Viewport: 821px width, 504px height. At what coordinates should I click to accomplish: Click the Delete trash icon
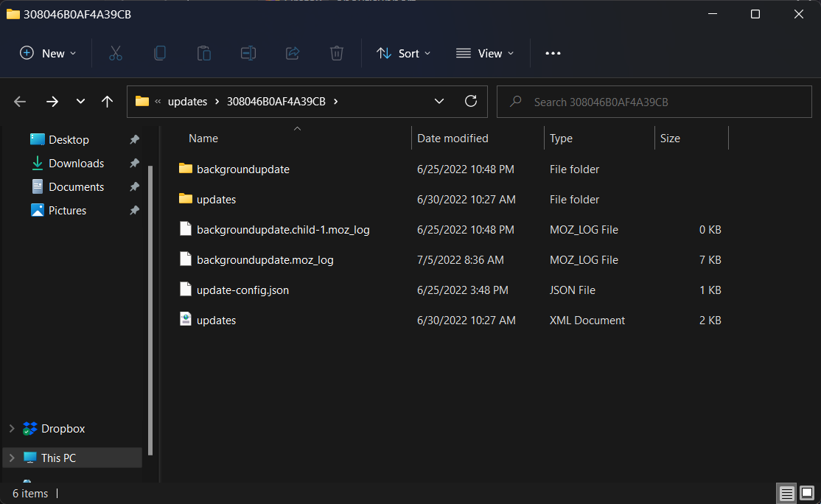point(337,53)
